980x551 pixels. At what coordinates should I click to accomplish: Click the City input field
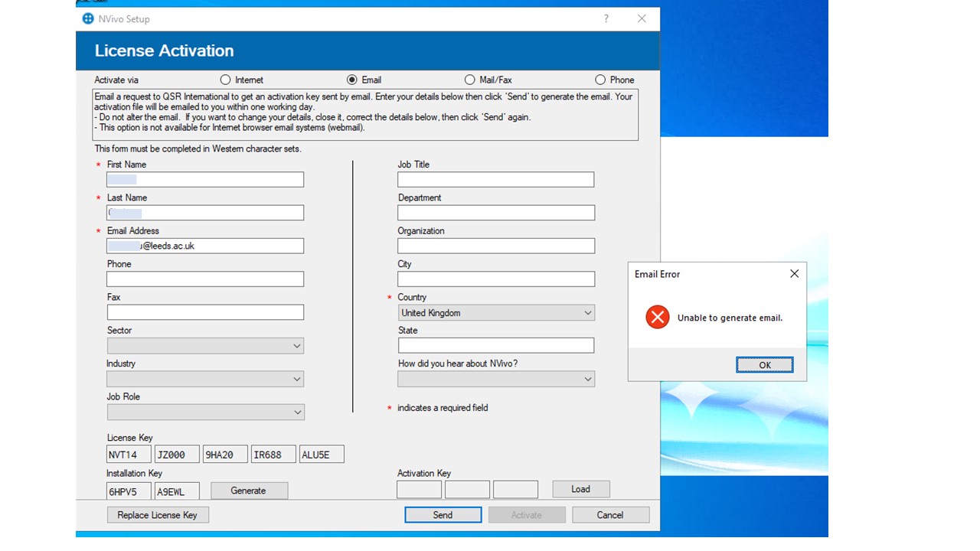tap(496, 279)
